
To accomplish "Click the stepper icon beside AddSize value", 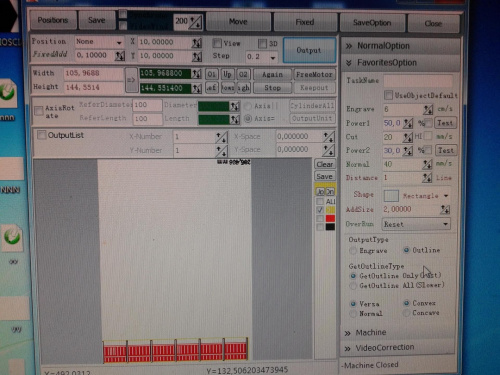I will point(445,209).
